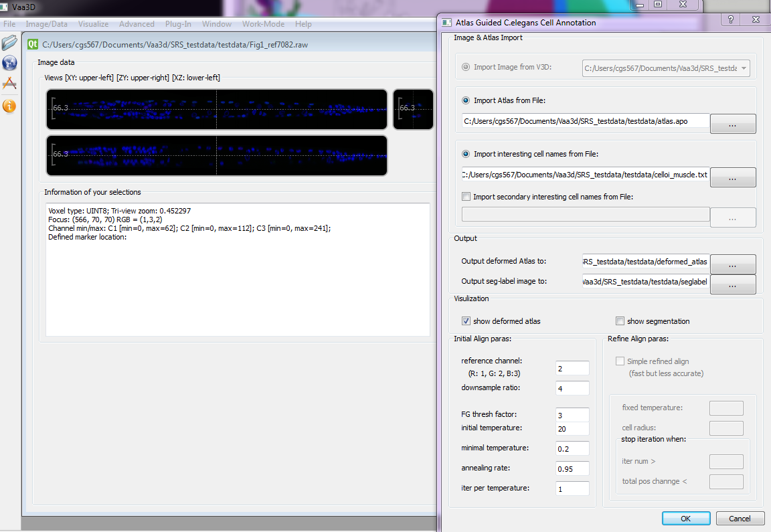Open the Plug-In menu
Image resolution: width=771 pixels, height=532 pixels.
(x=178, y=24)
